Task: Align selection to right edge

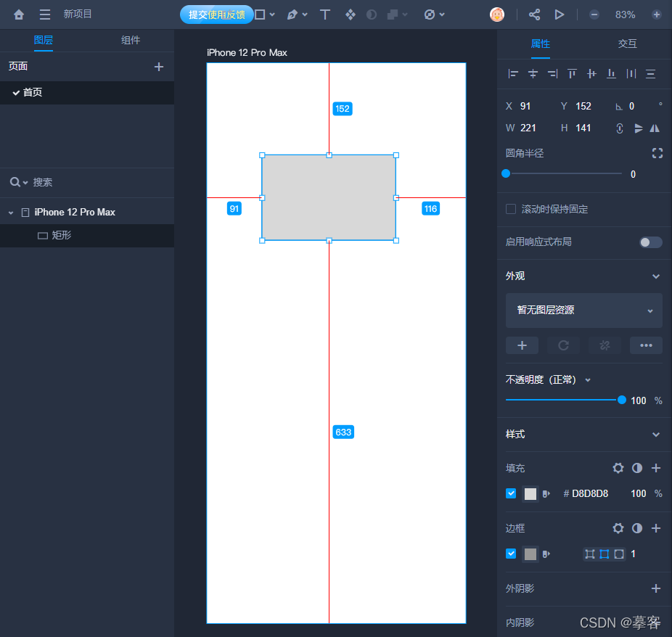Action: [x=552, y=74]
